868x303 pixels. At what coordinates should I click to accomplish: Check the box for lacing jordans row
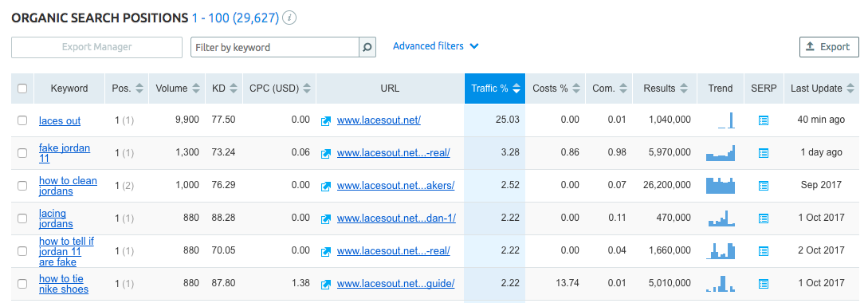[22, 218]
